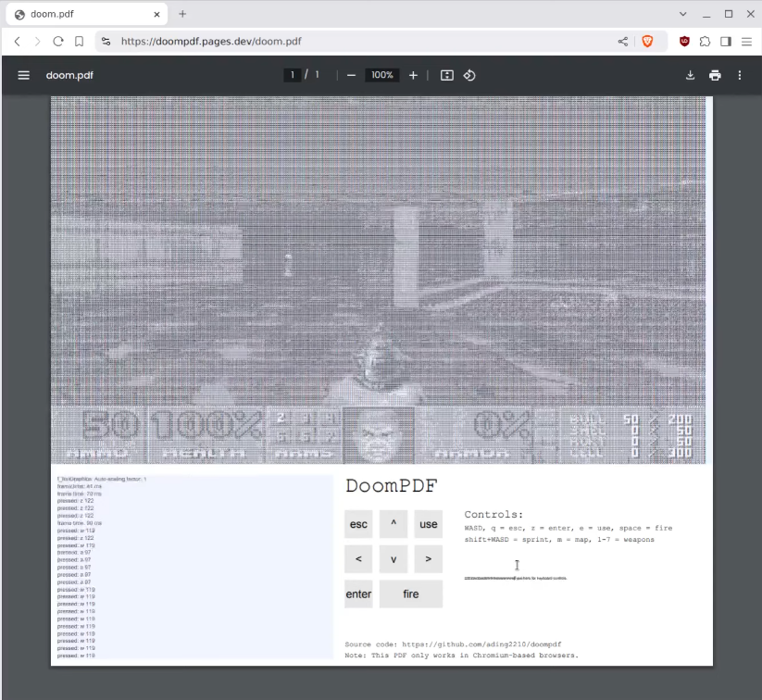
Task: Open the PDF viewer more-options menu
Action: 740,75
